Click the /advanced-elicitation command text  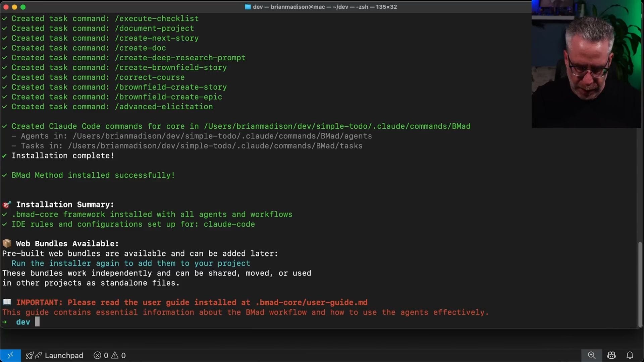point(164,107)
